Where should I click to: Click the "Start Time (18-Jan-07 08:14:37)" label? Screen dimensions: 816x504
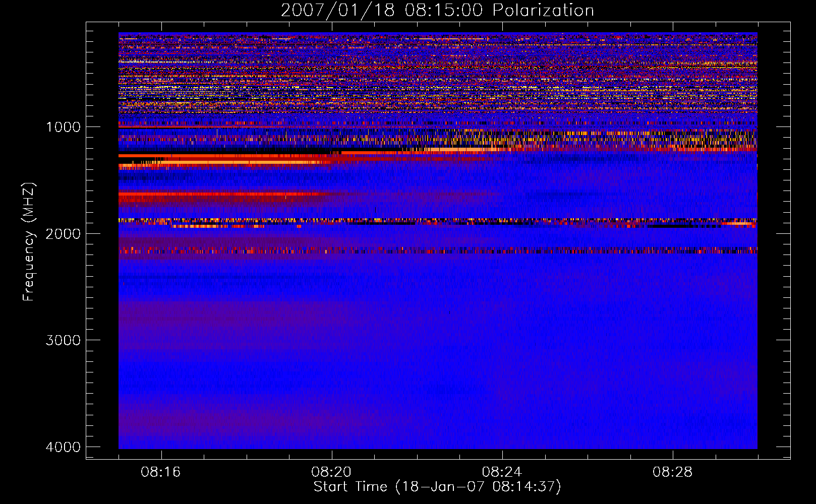437,487
